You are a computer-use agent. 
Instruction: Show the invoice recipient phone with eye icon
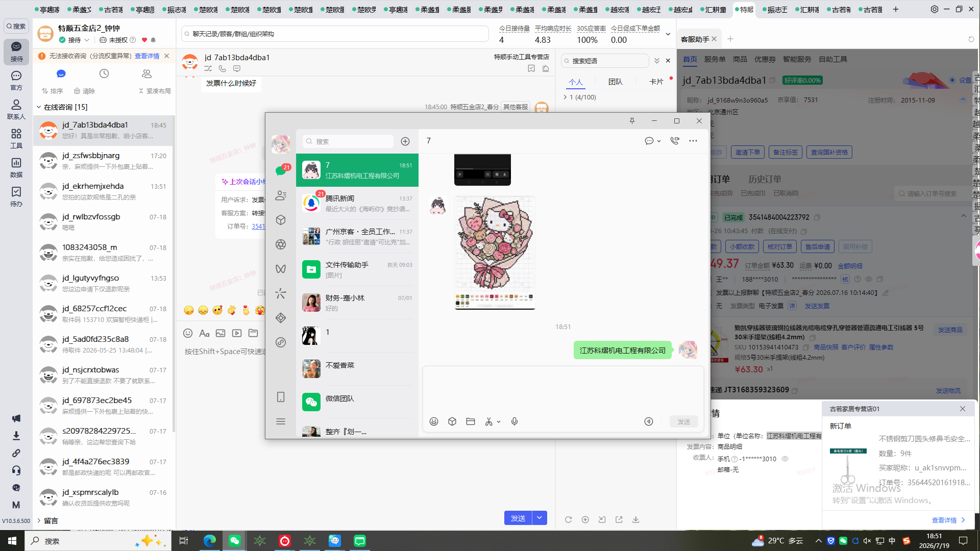(x=785, y=459)
